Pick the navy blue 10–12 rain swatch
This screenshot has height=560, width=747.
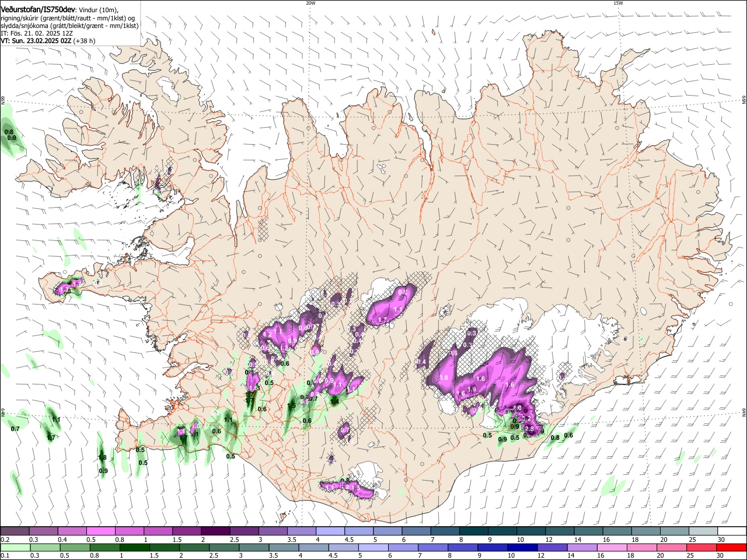522,547
